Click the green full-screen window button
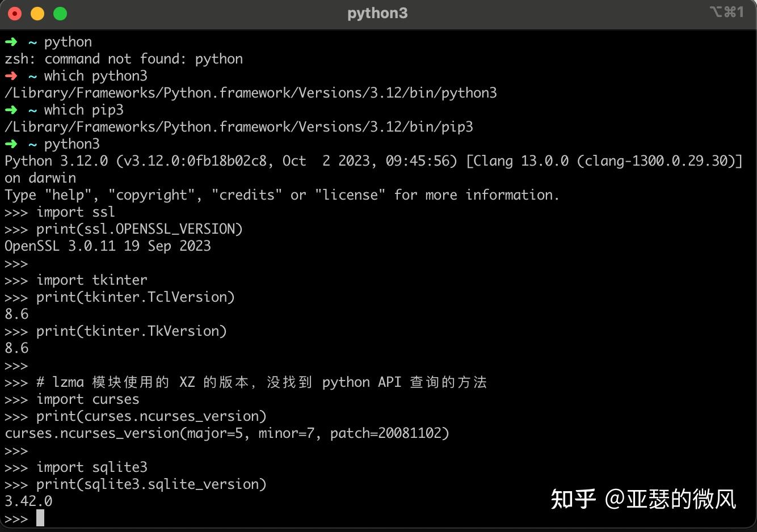757x532 pixels. click(x=60, y=14)
